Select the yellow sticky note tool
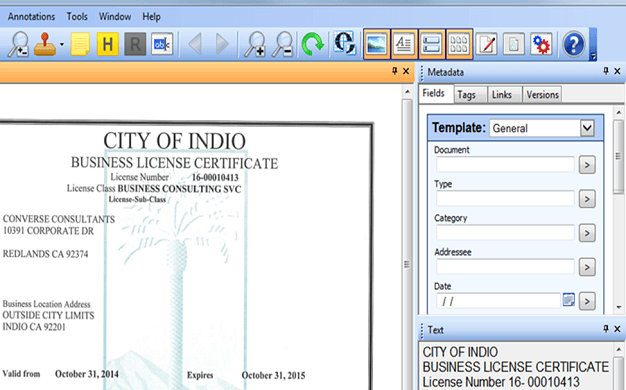626x390 pixels. click(80, 44)
